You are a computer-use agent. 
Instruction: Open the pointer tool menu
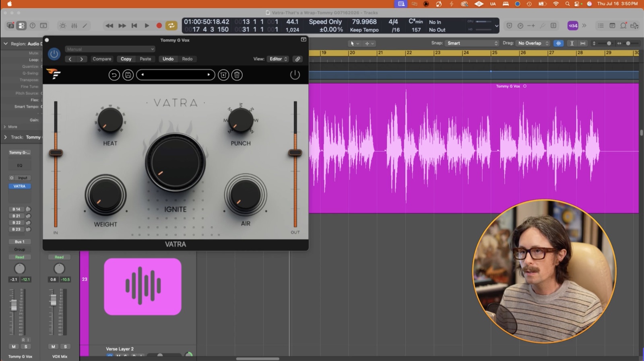(354, 43)
